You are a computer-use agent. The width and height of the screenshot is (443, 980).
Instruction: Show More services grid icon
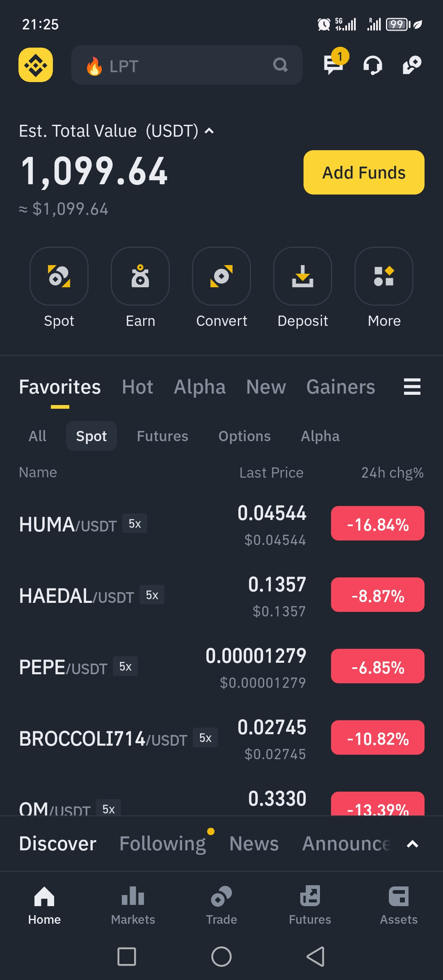[x=384, y=276]
